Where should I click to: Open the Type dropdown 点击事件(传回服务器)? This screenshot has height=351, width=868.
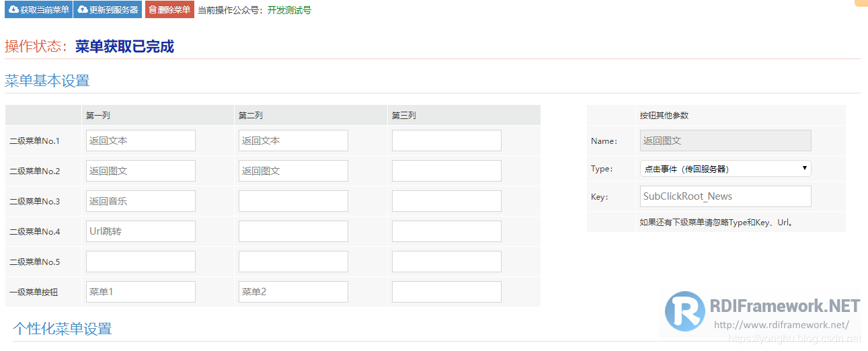click(725, 169)
